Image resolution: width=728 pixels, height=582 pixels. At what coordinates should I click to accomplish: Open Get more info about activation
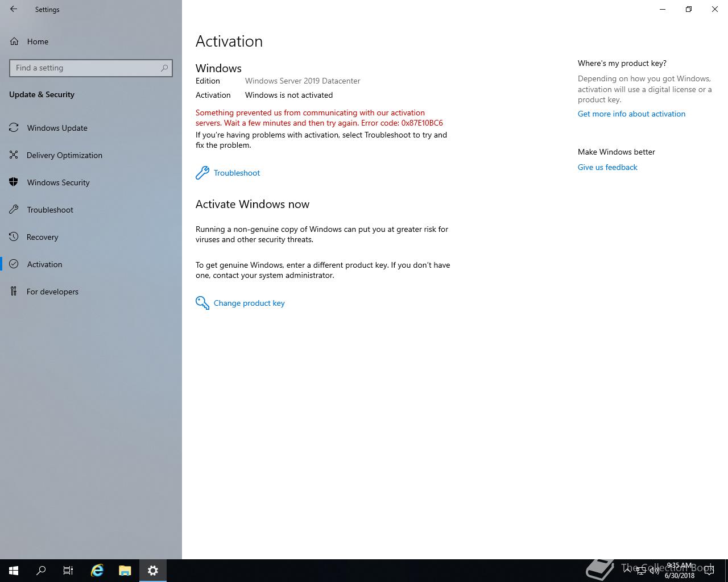coord(631,114)
